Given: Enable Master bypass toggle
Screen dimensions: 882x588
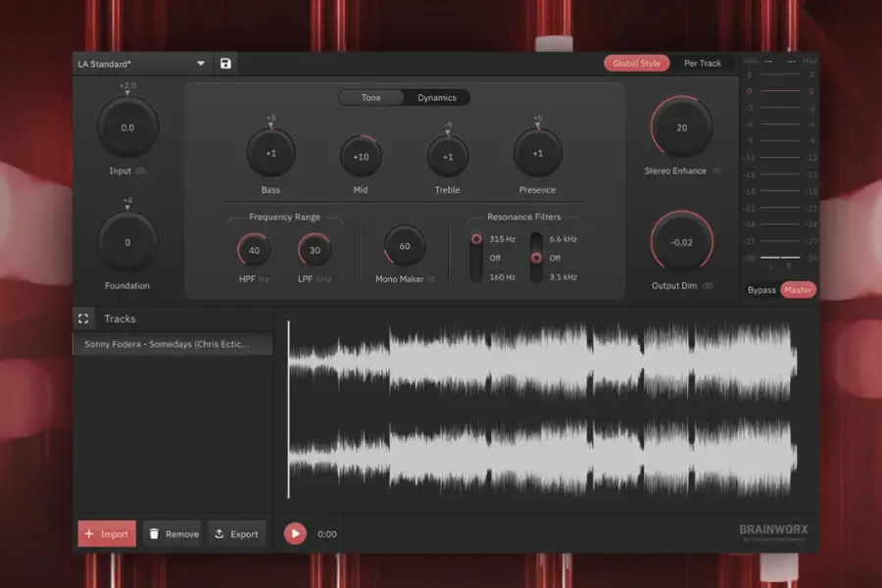Looking at the screenshot, I should (797, 290).
